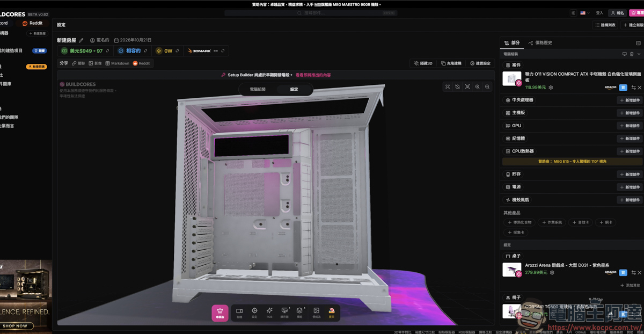Click the Reddit tab in left header
The image size is (644, 334).
tap(32, 23)
